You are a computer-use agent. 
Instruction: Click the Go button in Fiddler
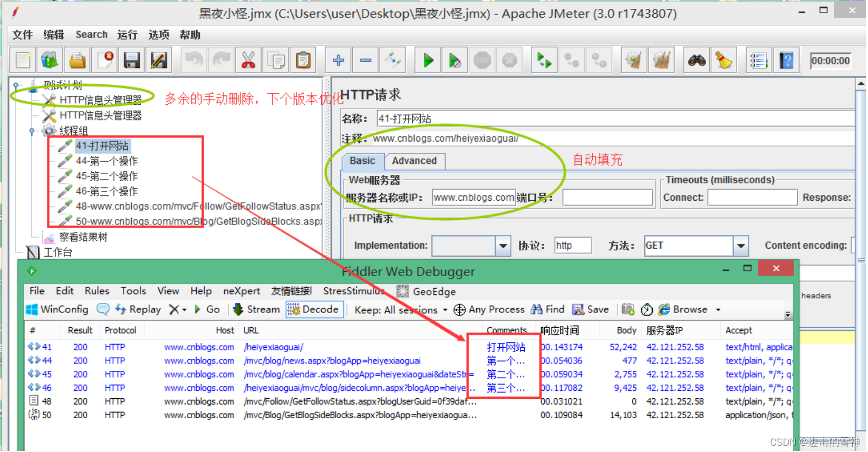(207, 309)
